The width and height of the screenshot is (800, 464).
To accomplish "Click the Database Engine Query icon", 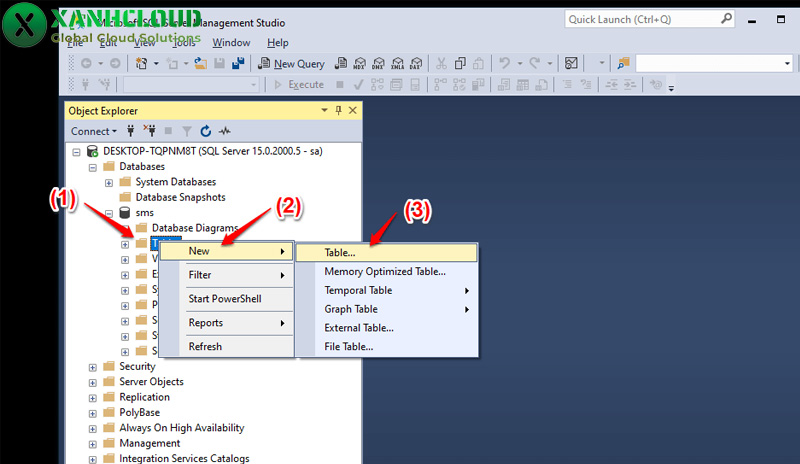I will [x=341, y=63].
